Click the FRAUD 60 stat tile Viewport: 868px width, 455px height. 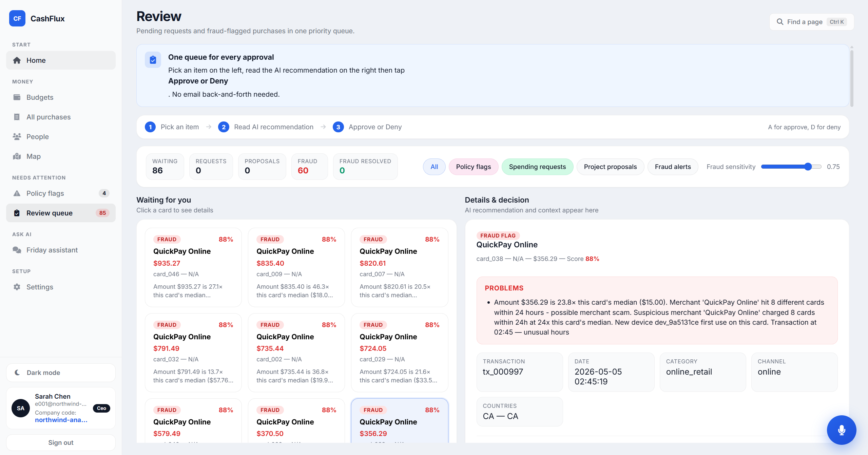coord(309,166)
